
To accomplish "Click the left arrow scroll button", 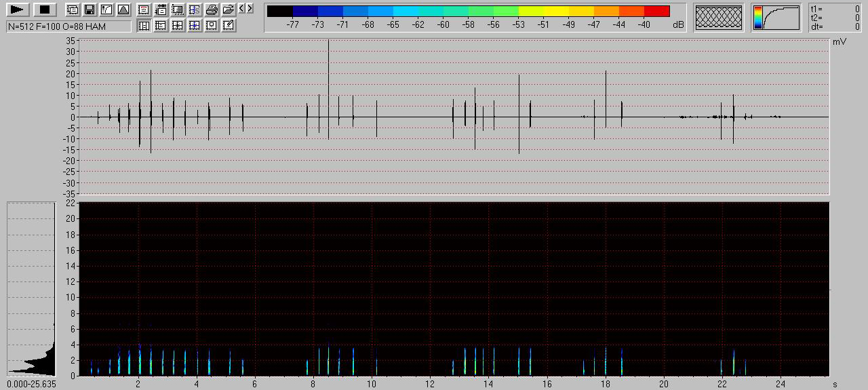I will point(242,8).
